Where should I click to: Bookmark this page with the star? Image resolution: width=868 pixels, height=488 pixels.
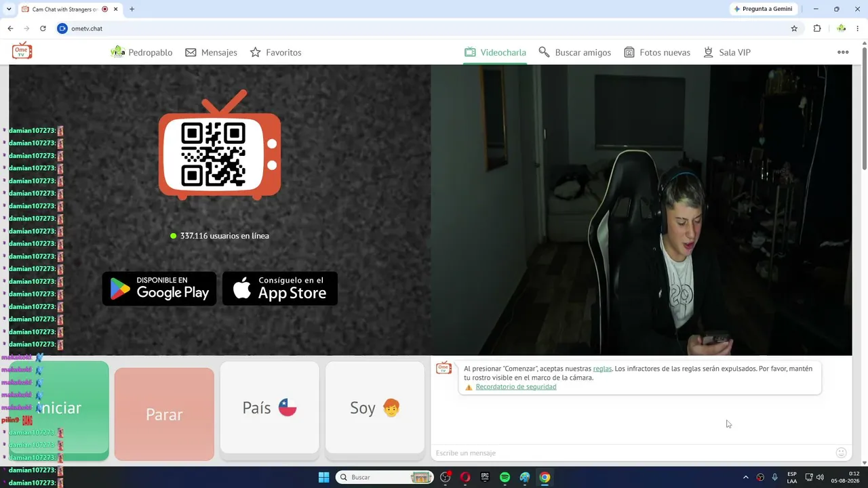(794, 28)
